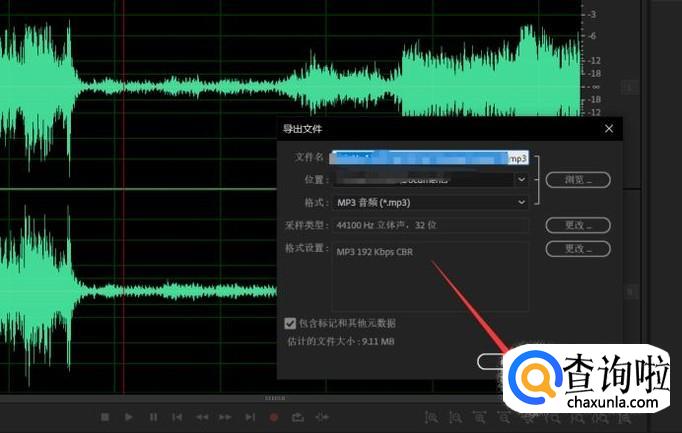Screen dimensions: 682x433
Task: Click the 浏览 browse button
Action: click(x=578, y=180)
